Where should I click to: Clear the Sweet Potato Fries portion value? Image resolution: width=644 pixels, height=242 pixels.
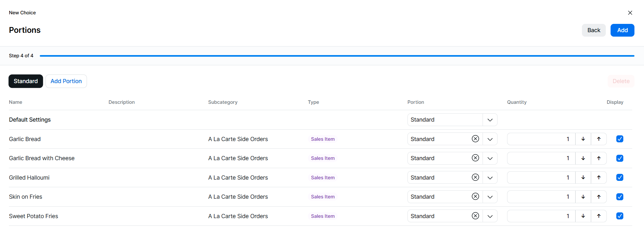pos(475,216)
